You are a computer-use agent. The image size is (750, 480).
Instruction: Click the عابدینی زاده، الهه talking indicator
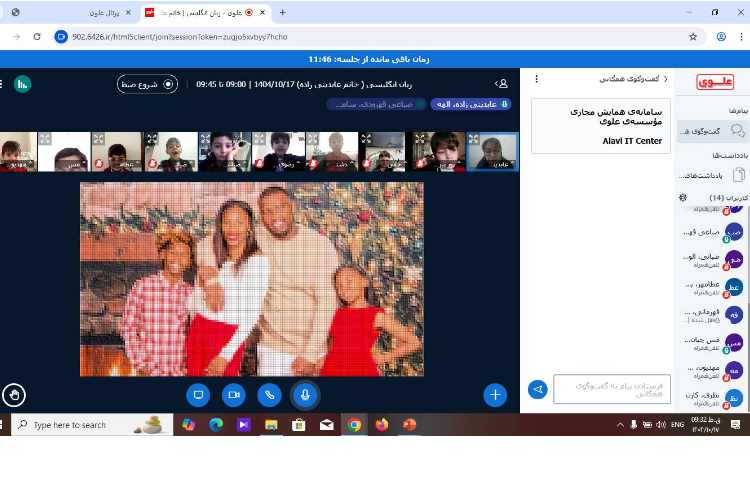471,104
